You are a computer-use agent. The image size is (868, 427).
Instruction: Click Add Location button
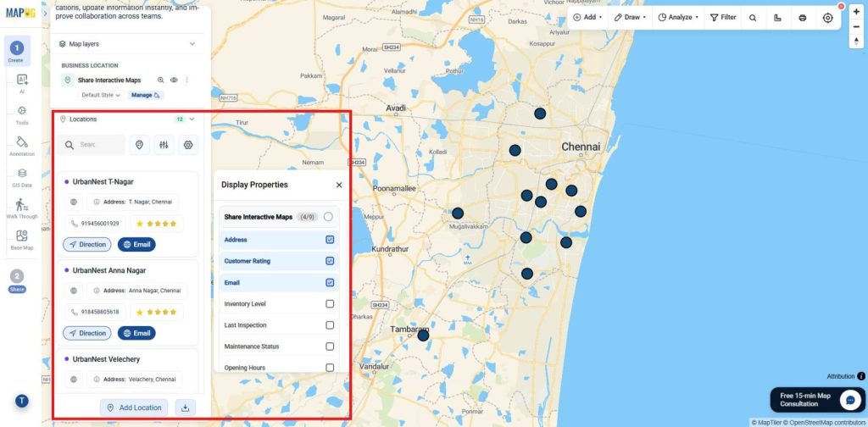[134, 408]
